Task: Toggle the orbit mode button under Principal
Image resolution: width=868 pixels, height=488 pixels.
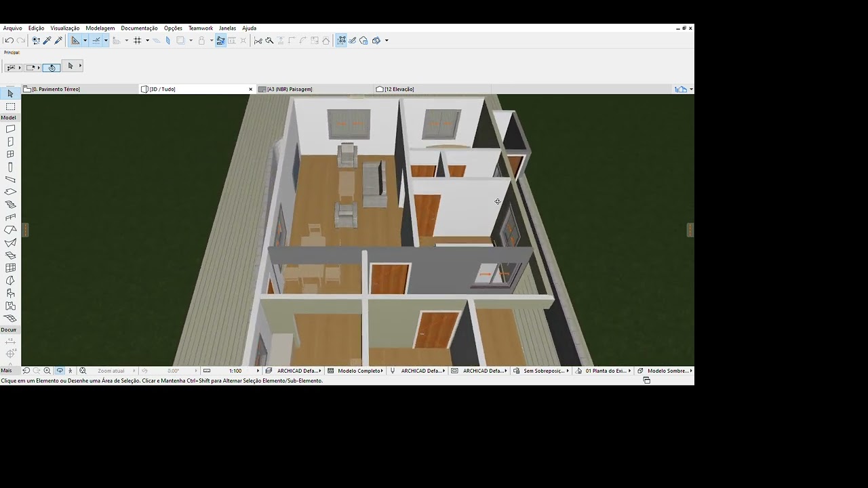Action: (x=52, y=67)
